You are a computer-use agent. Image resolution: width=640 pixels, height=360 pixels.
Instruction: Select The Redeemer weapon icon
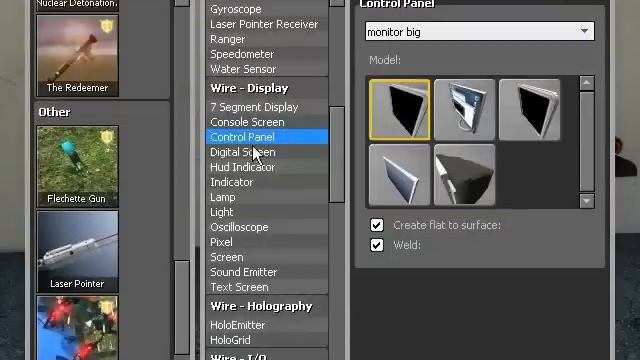pos(78,56)
